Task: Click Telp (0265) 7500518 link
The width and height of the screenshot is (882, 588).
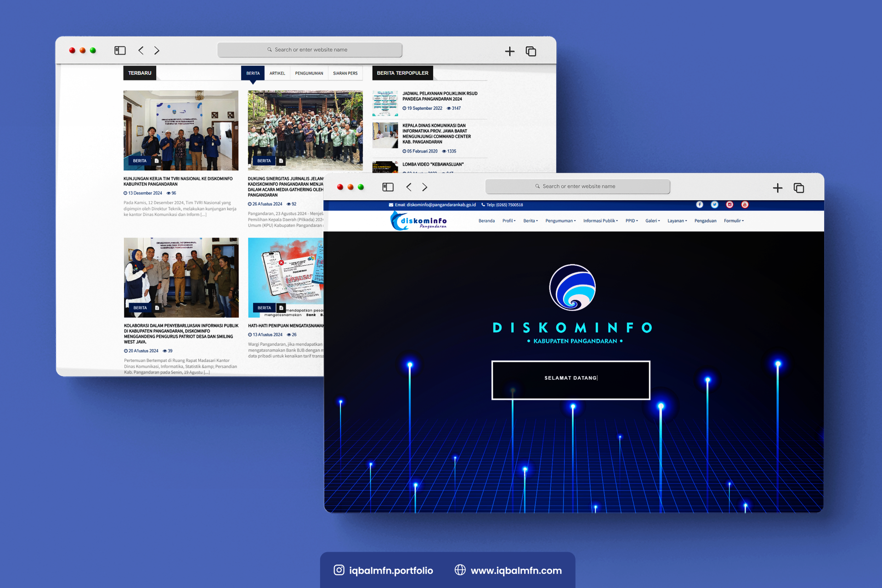Action: [502, 205]
